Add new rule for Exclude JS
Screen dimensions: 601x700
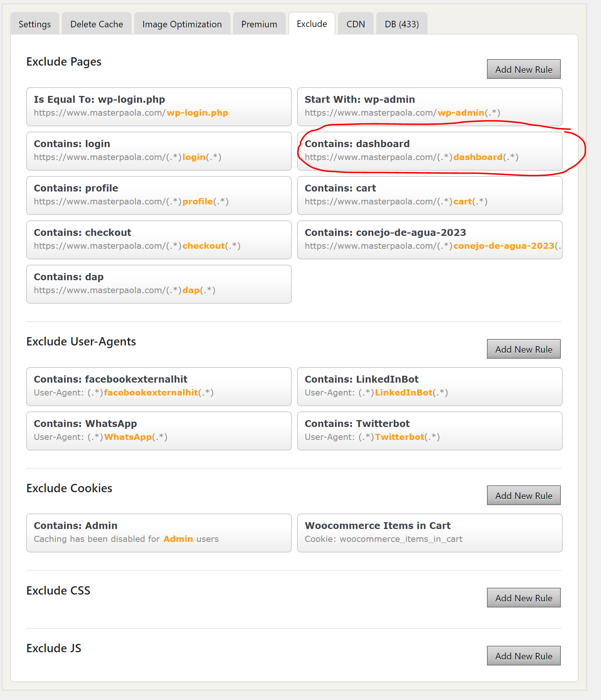(x=524, y=656)
